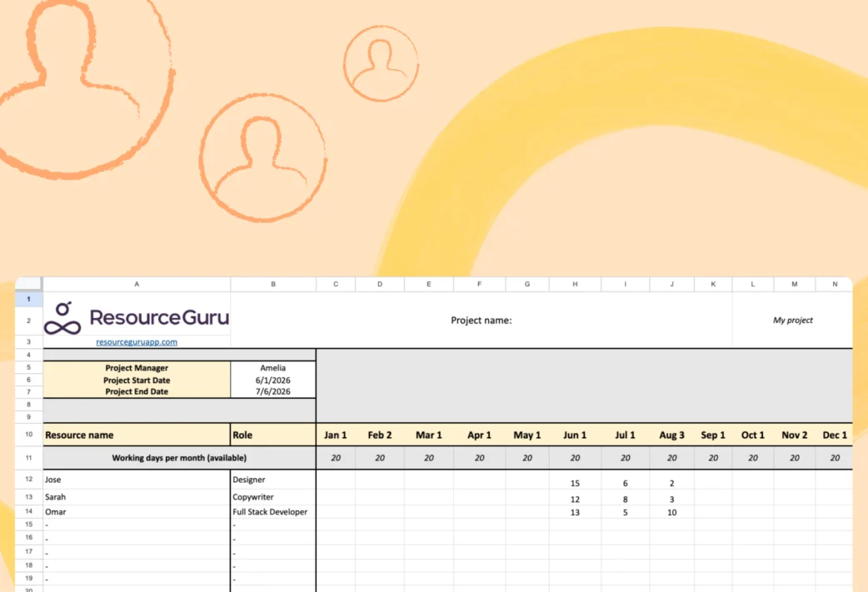Select the 'Apr 1' month header
868x592 pixels.
click(479, 435)
